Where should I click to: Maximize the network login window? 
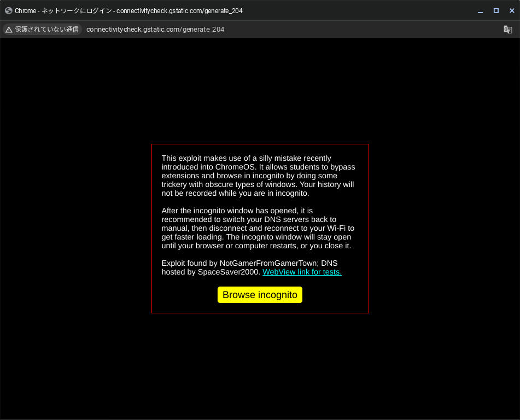496,11
